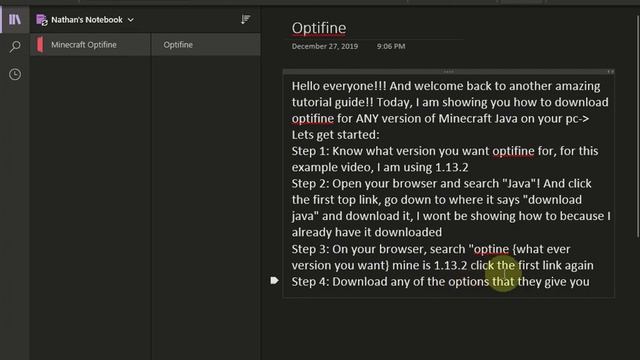Click the notebook icon beside Nathan's Notebook
Image resolution: width=640 pixels, height=360 pixels.
[42, 20]
